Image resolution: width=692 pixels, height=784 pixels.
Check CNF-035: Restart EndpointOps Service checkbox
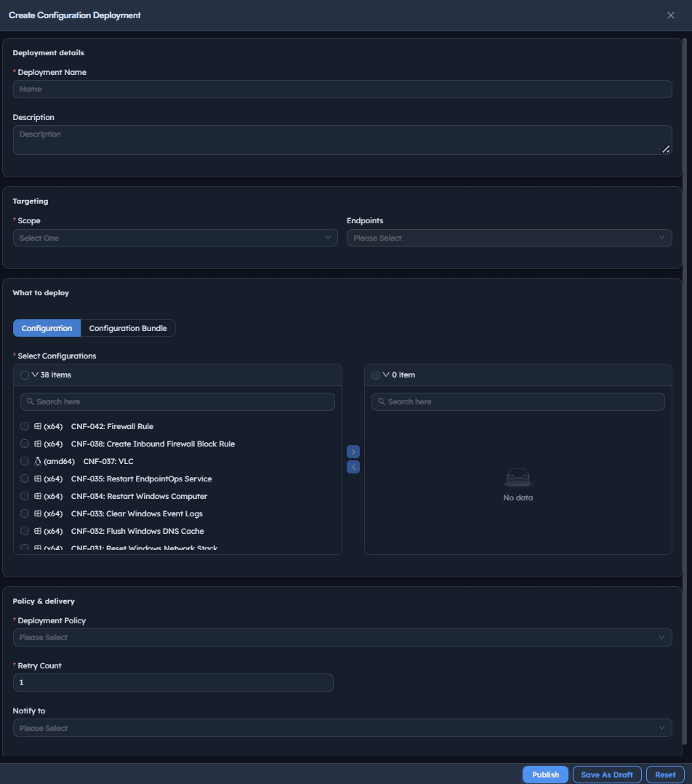pyautogui.click(x=25, y=479)
